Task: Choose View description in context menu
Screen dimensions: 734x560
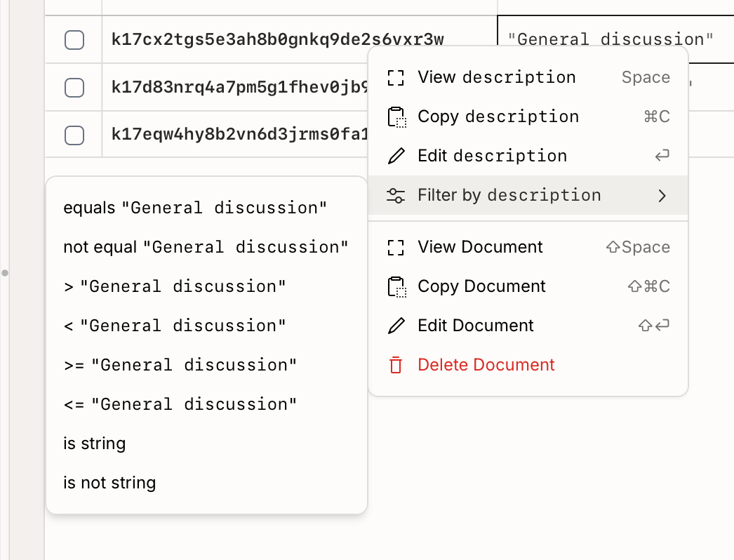Action: (528, 77)
